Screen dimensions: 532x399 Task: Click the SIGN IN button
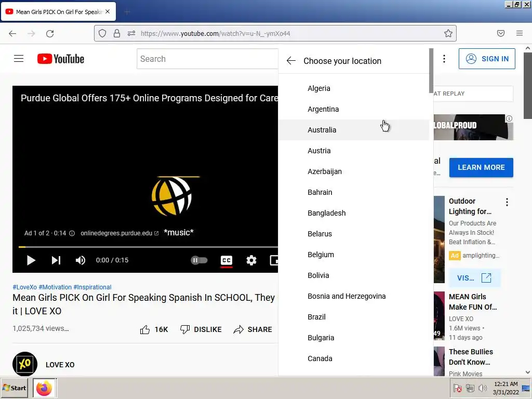point(487,59)
